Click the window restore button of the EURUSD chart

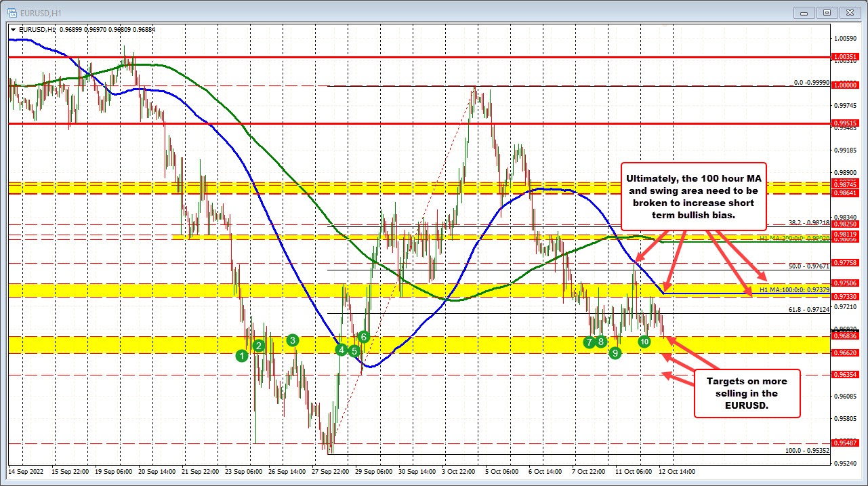point(826,12)
